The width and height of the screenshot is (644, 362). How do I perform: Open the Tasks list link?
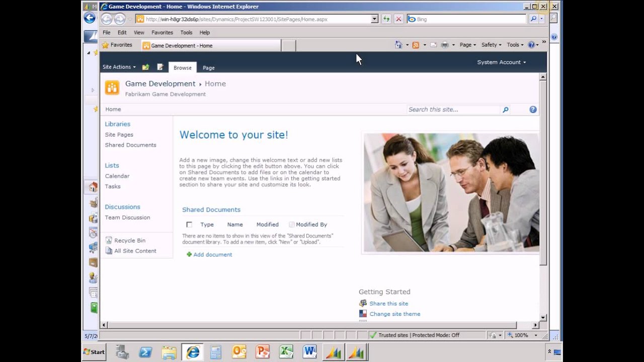(113, 186)
